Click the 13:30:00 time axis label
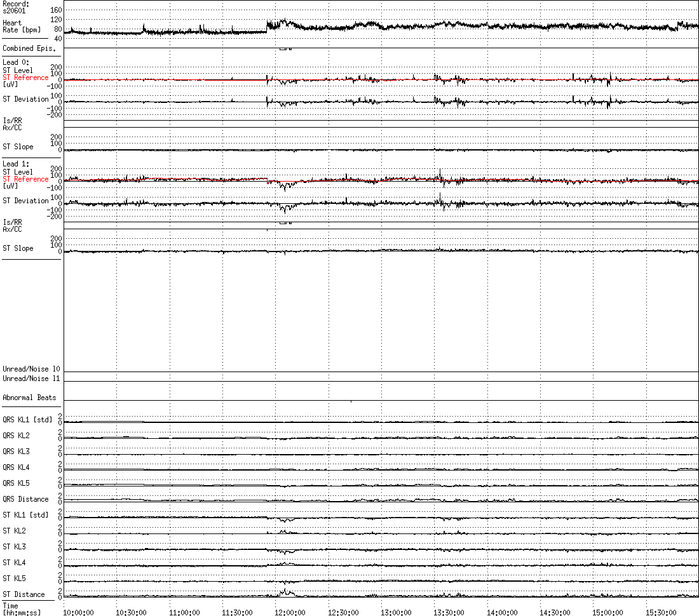Screen dimensions: 699x616 coord(449,612)
